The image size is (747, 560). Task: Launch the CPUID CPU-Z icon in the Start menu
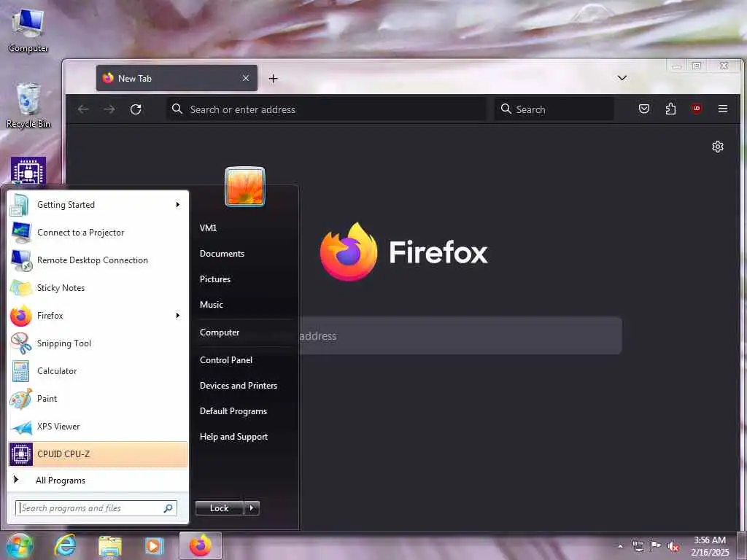21,454
